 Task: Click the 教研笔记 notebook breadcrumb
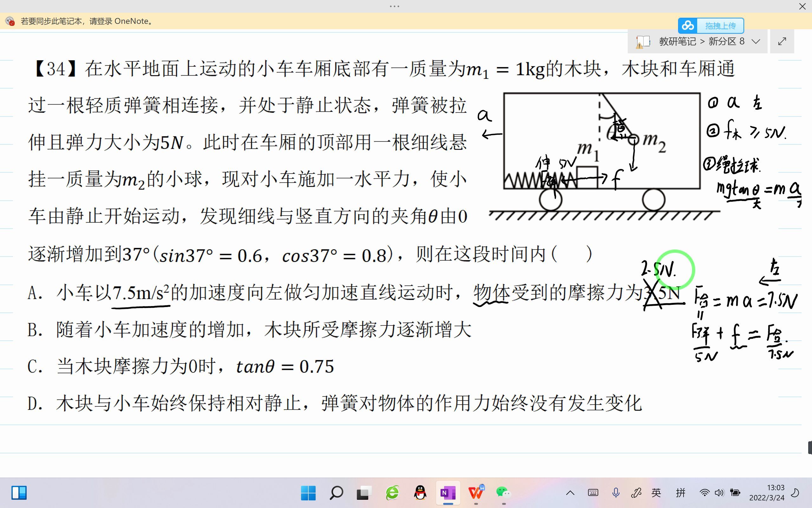point(678,41)
